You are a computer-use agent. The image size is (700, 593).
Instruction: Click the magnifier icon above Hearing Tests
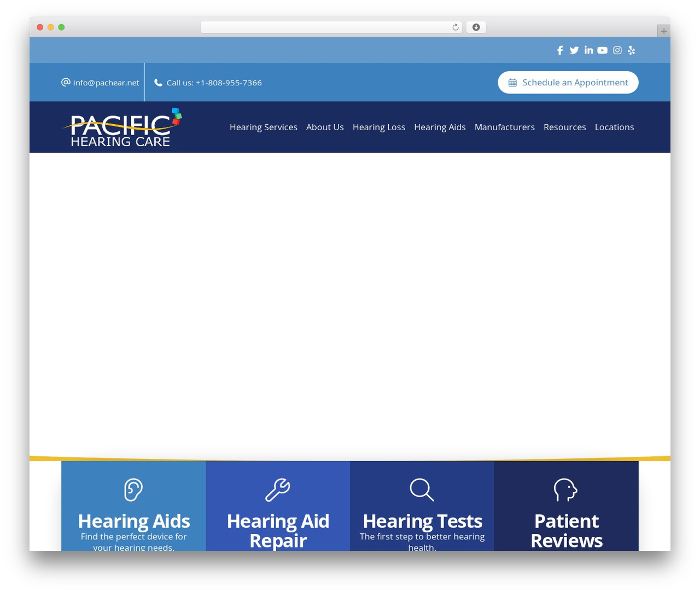422,490
